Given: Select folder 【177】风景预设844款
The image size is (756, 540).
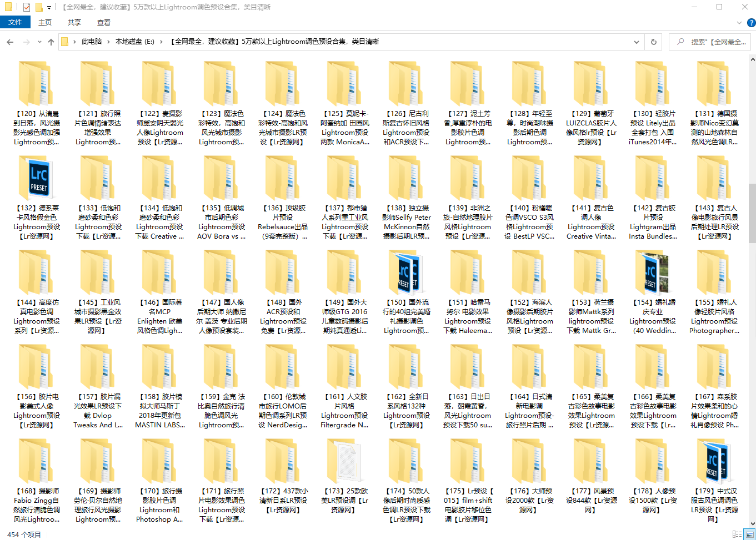Looking at the screenshot, I should pyautogui.click(x=591, y=476).
